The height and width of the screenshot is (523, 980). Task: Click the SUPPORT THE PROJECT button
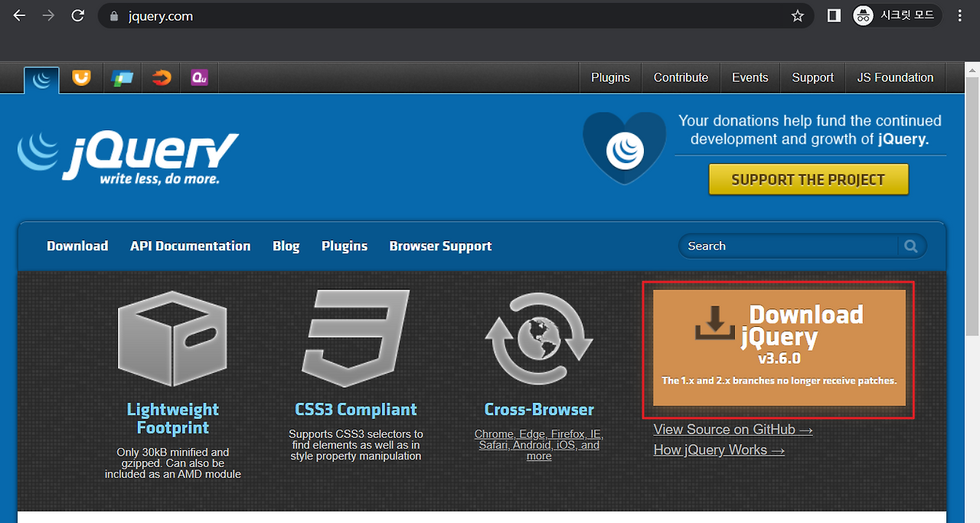click(808, 180)
